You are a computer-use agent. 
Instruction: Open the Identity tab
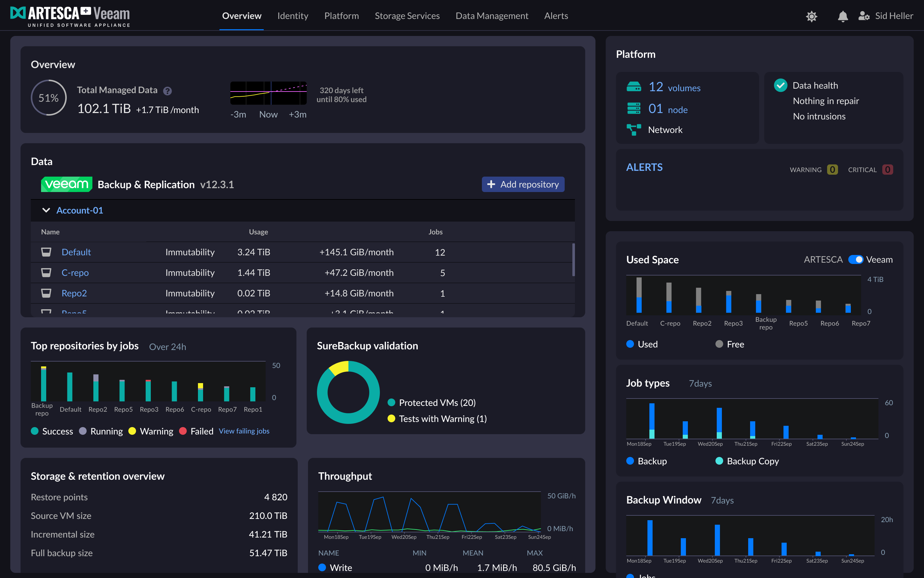point(293,16)
